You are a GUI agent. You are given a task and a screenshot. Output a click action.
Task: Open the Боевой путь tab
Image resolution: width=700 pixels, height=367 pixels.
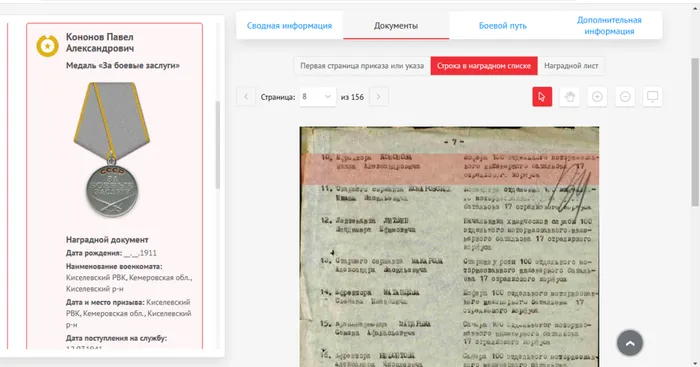pos(503,26)
